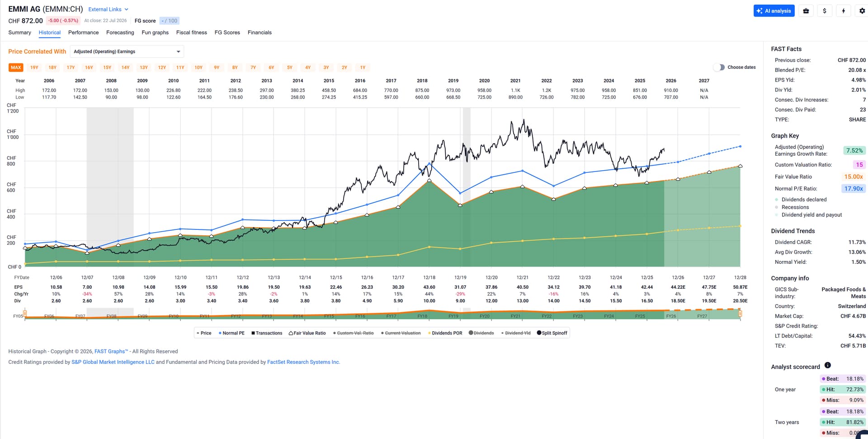Viewport: 868px width, 439px height.
Task: Click the Market Cap value CHF 4.67B
Action: tap(853, 316)
